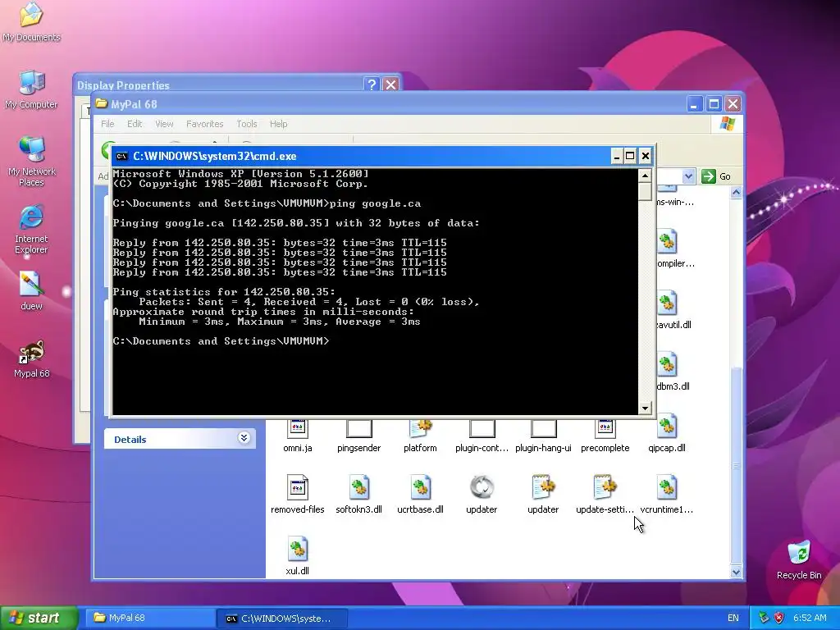Click the Go button in address bar

pos(716,176)
